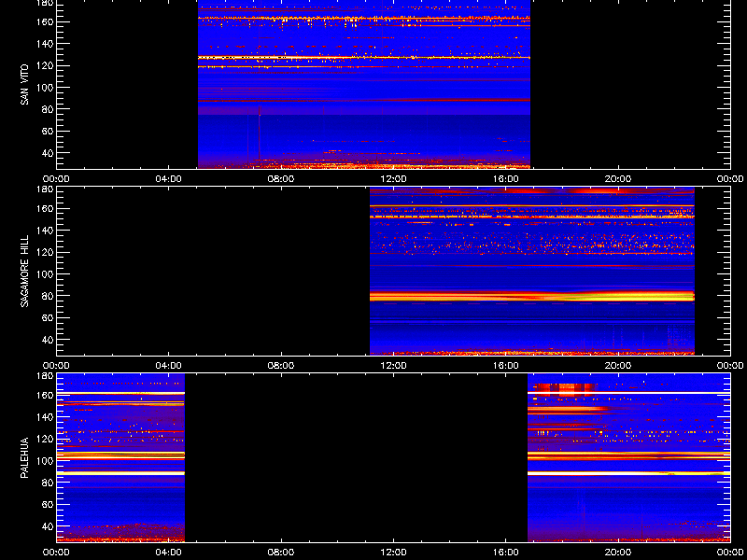
Task: Pick the 60 tick on Sagamore Hill axis
Action: pos(48,318)
